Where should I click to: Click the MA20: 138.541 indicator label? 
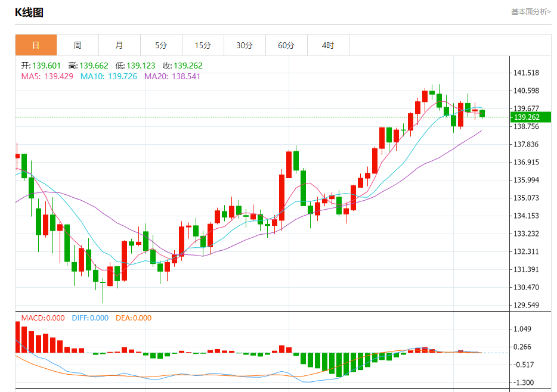pos(172,76)
